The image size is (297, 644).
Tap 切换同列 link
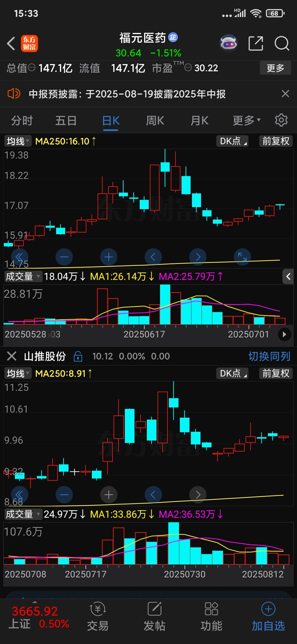[269, 356]
